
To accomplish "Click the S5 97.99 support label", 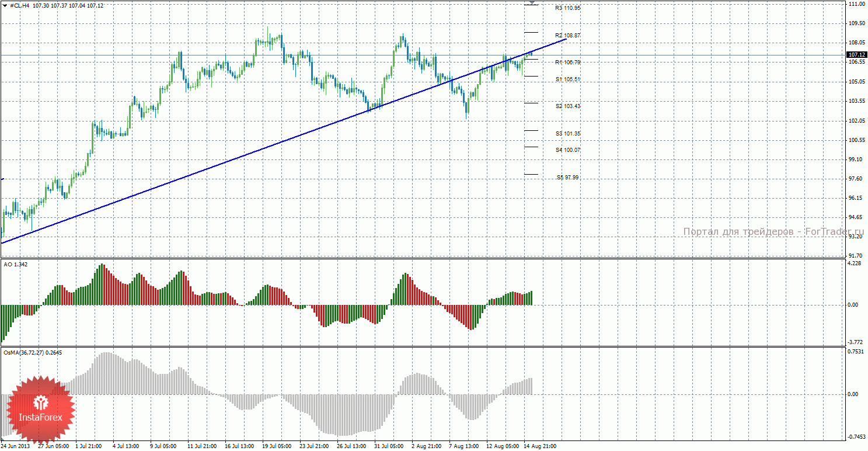I will pyautogui.click(x=567, y=178).
